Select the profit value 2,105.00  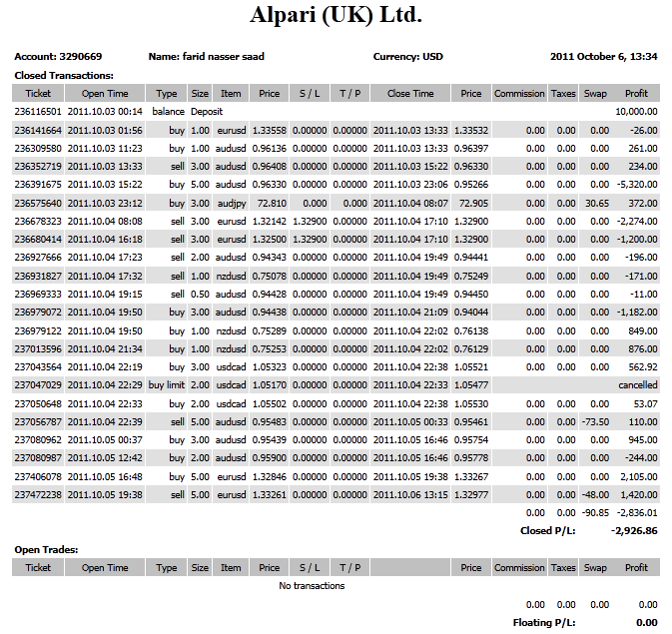coord(639,476)
